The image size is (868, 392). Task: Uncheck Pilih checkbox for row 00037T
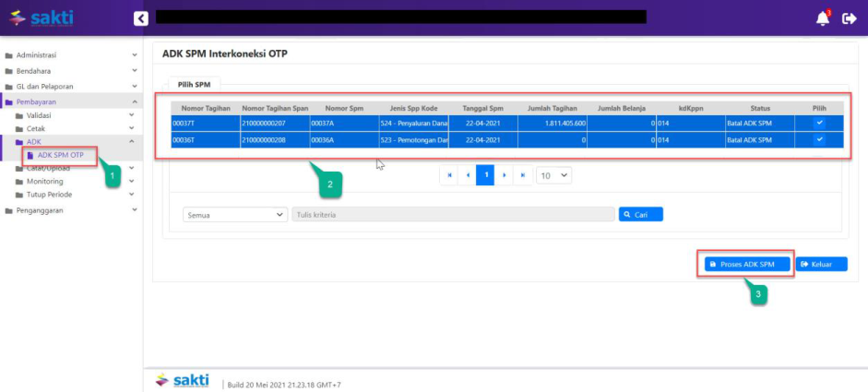pyautogui.click(x=819, y=122)
